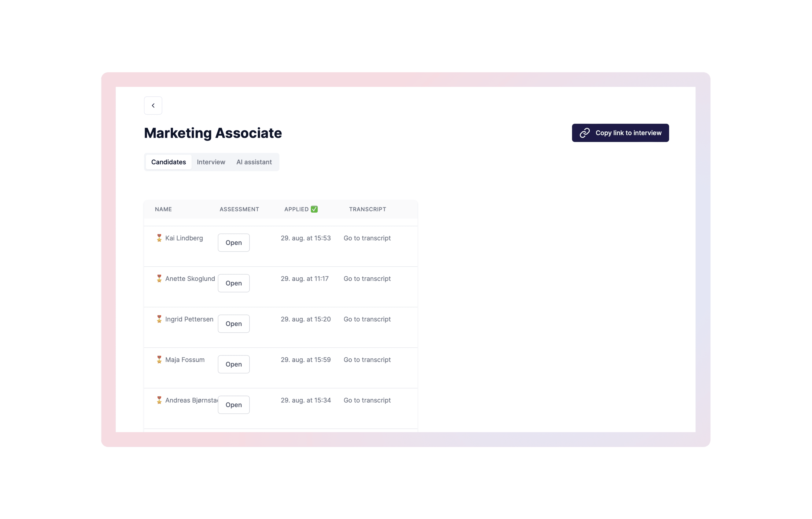Open the AI assistant tab
The image size is (812, 519).
pos(254,162)
